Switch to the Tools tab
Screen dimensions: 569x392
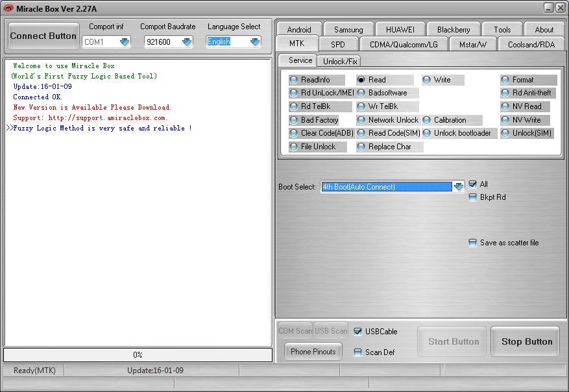tap(502, 29)
